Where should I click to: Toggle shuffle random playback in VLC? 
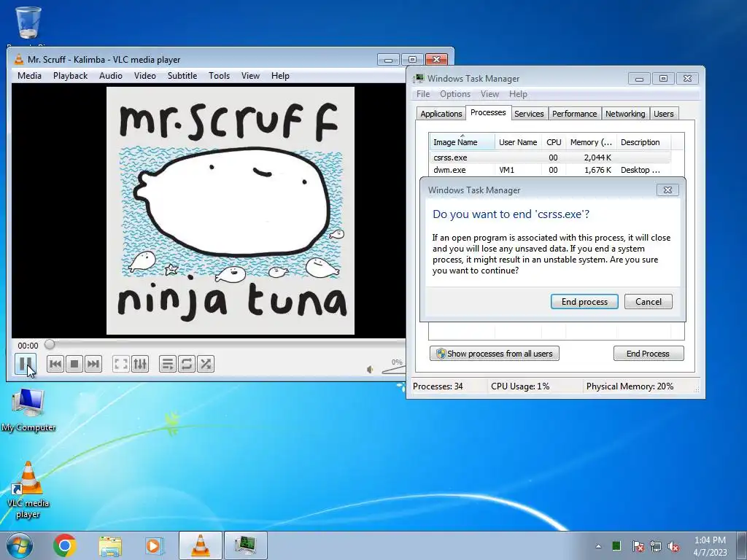click(x=206, y=364)
